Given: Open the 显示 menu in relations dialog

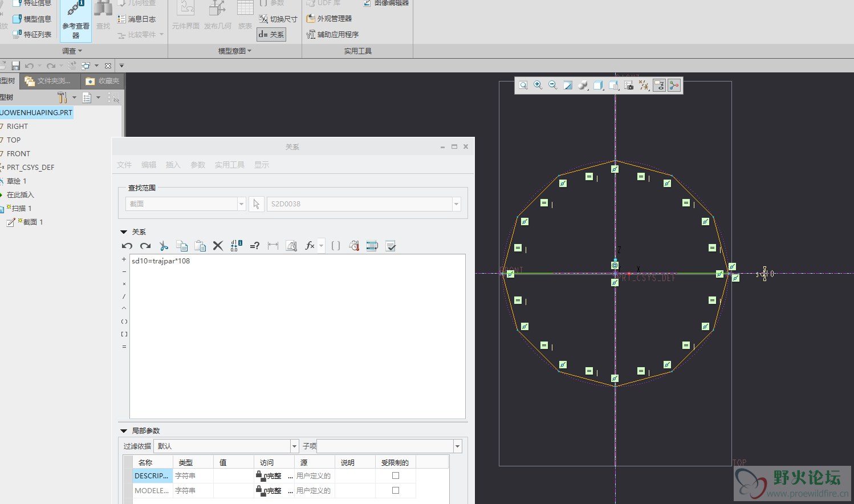Looking at the screenshot, I should coord(262,165).
